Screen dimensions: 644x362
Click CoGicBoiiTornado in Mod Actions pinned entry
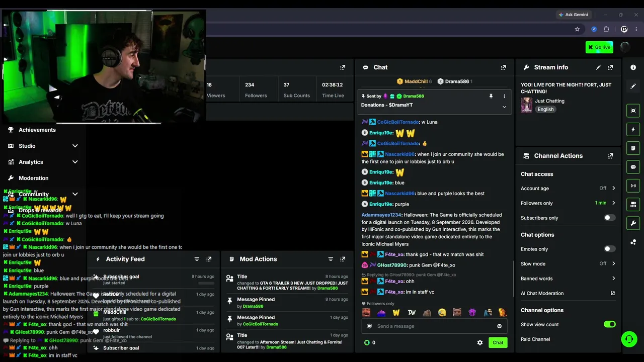tap(261, 324)
